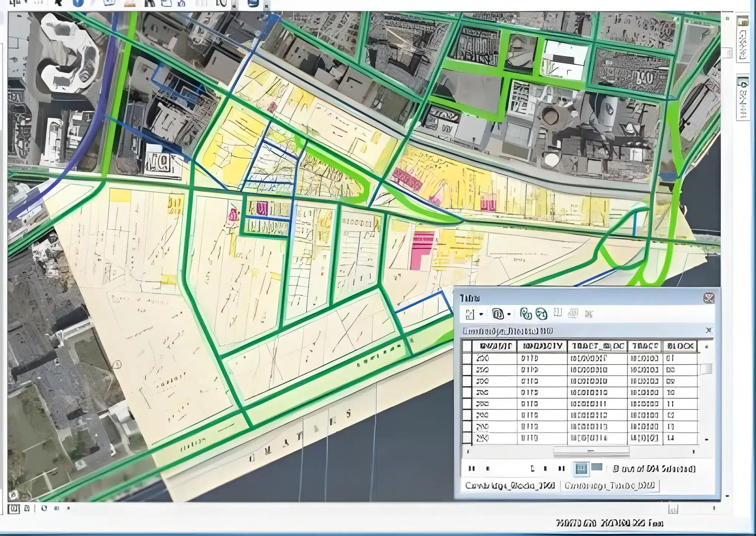Click the selected records count text
The height and width of the screenshot is (536, 756).
[x=654, y=468]
